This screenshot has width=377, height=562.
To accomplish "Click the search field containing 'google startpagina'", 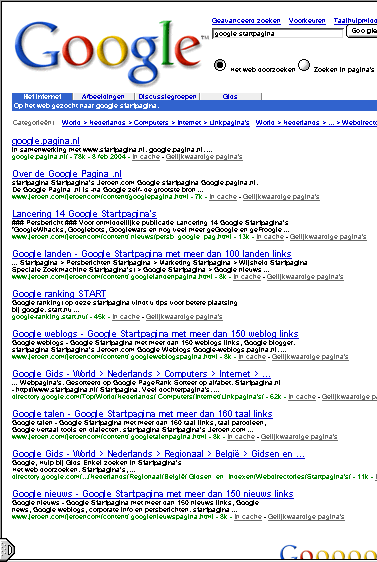I will [277, 33].
